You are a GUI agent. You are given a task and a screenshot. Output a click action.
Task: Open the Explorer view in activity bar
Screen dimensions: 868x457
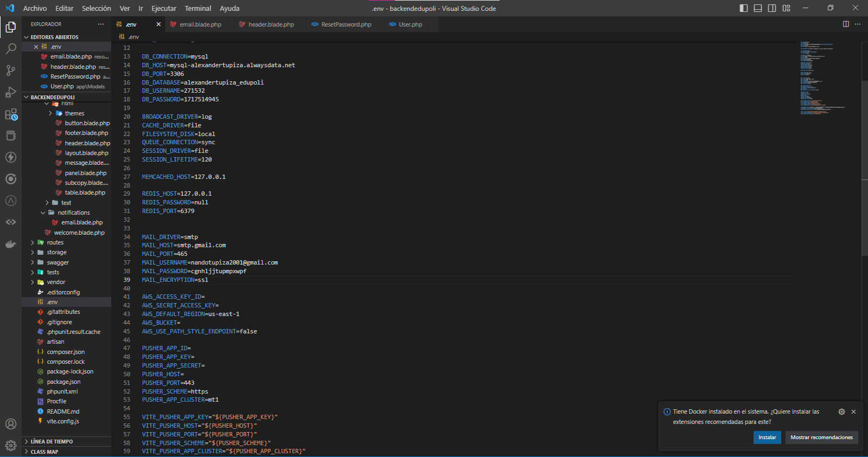11,27
